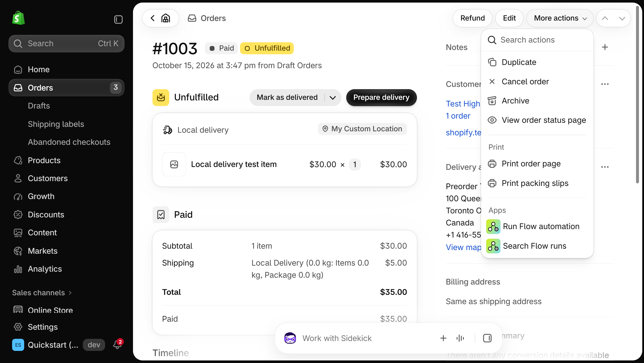The width and height of the screenshot is (644, 363).
Task: Open the notifications bell
Action: (x=117, y=344)
